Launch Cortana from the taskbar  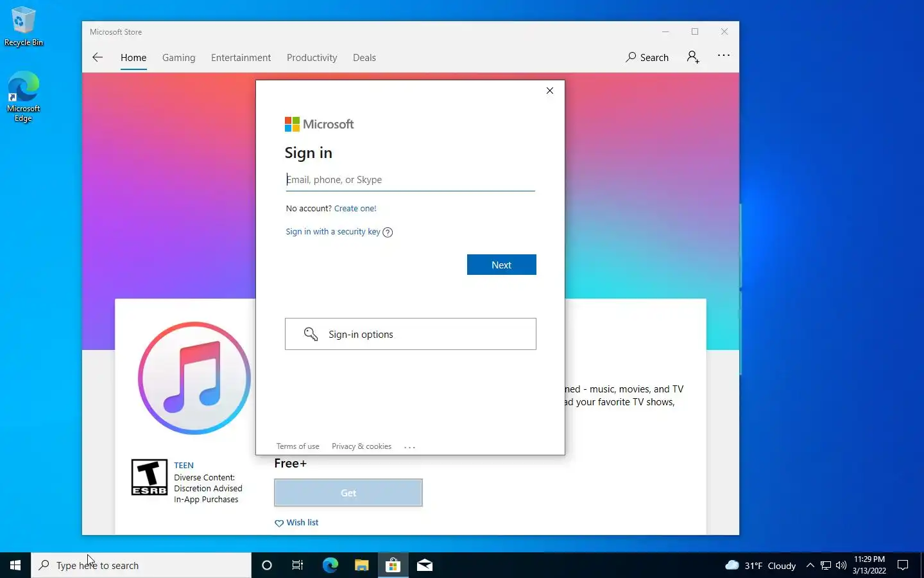(x=267, y=565)
